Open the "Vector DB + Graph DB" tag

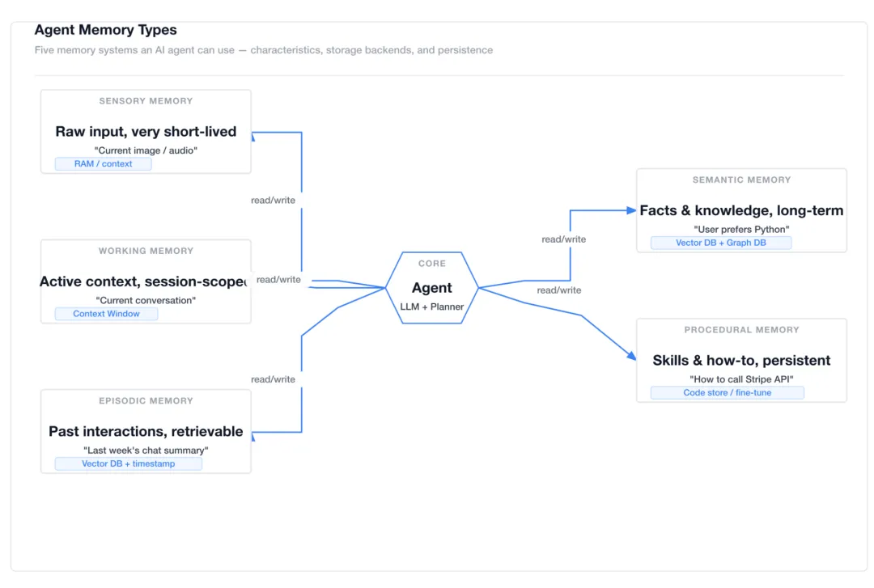pyautogui.click(x=720, y=243)
